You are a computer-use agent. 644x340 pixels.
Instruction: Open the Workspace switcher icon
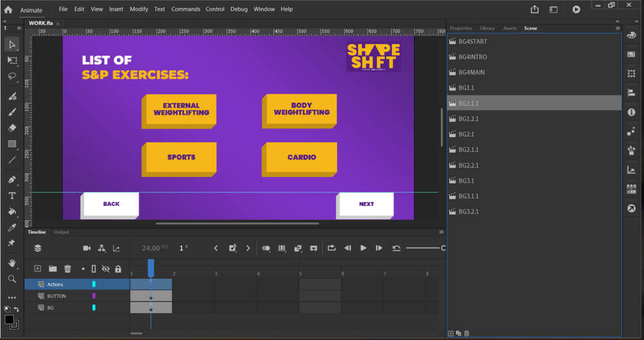pyautogui.click(x=553, y=10)
